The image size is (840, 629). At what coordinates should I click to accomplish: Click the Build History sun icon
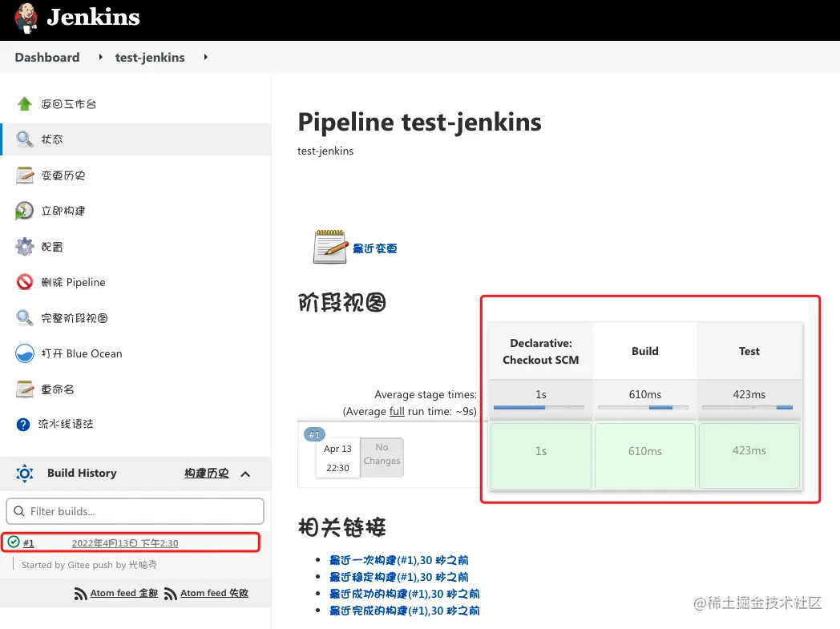coord(25,474)
